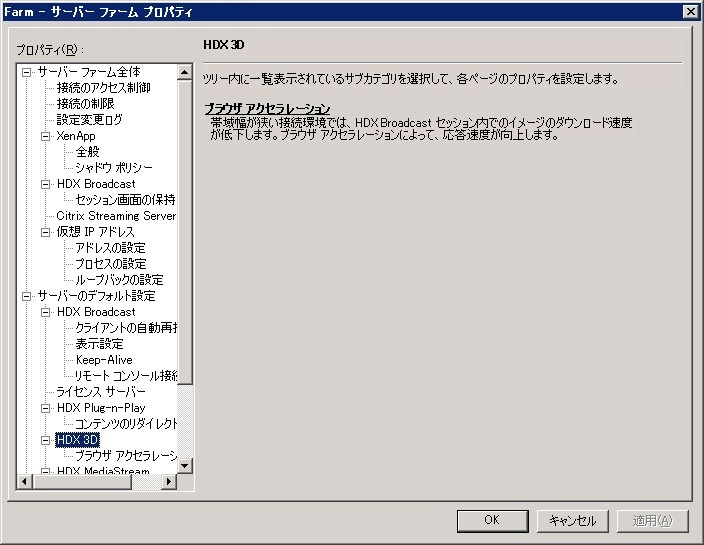Click the tree's scroll down arrow
The width and height of the screenshot is (704, 545).
pyautogui.click(x=185, y=466)
